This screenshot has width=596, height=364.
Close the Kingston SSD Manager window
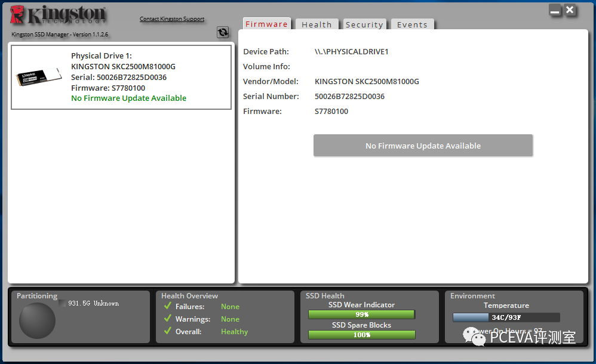coord(570,10)
